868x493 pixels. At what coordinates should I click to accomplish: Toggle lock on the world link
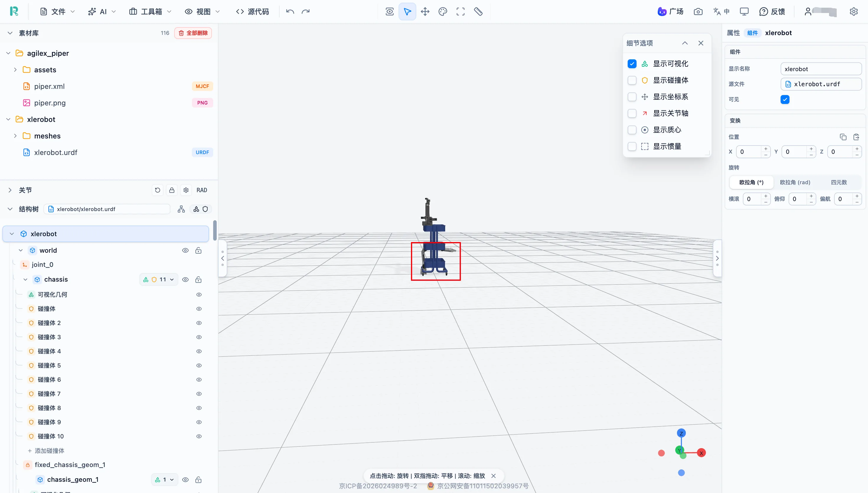coord(198,251)
